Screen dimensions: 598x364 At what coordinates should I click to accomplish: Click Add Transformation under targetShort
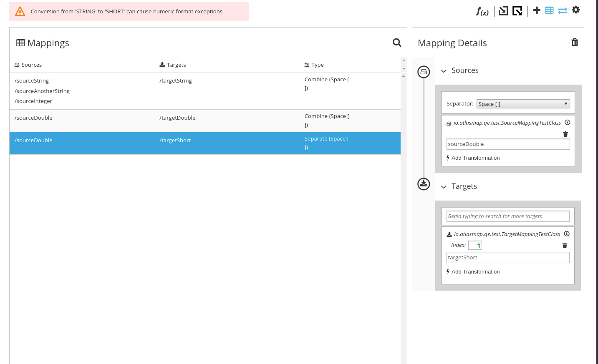(473, 271)
